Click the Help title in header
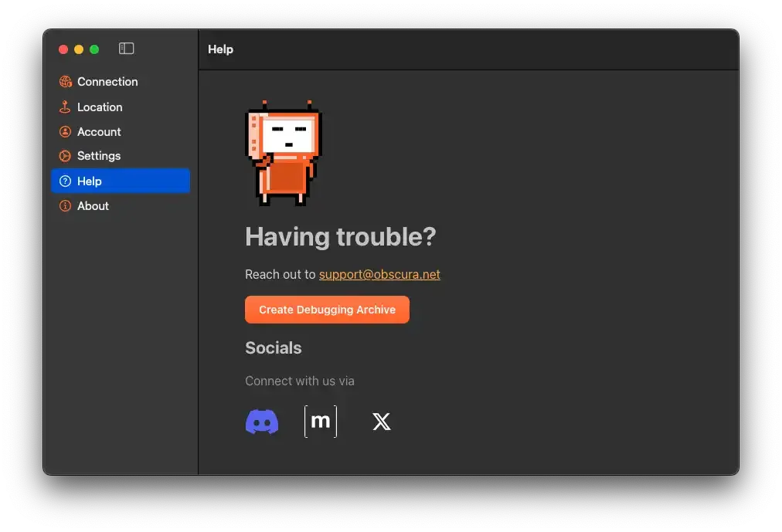This screenshot has height=532, width=782. point(220,49)
